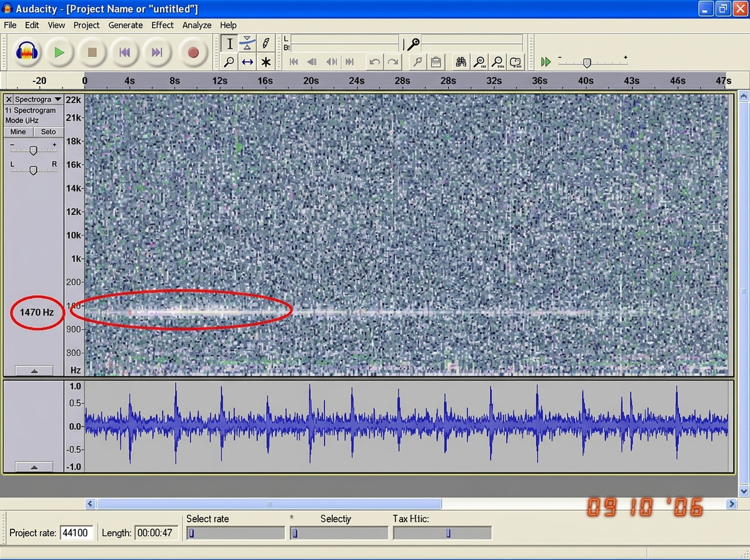Toggle the track's Mine (mute) button
The height and width of the screenshot is (560, 750).
tap(18, 132)
